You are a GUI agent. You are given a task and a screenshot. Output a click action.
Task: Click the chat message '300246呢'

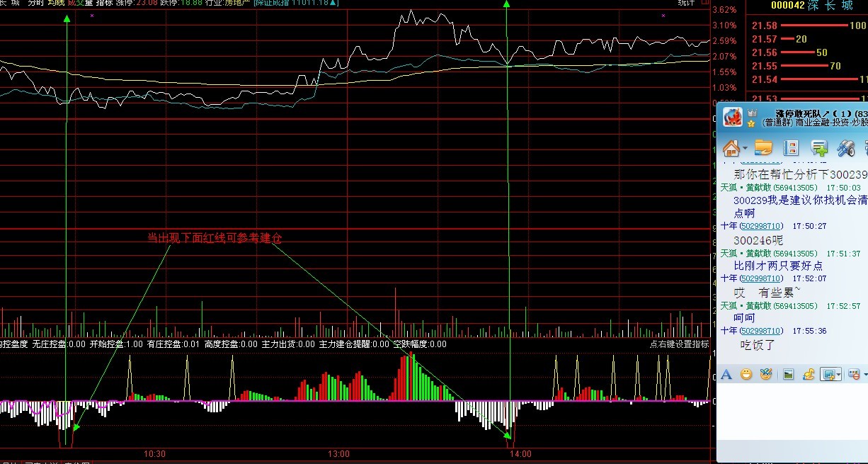pyautogui.click(x=758, y=240)
